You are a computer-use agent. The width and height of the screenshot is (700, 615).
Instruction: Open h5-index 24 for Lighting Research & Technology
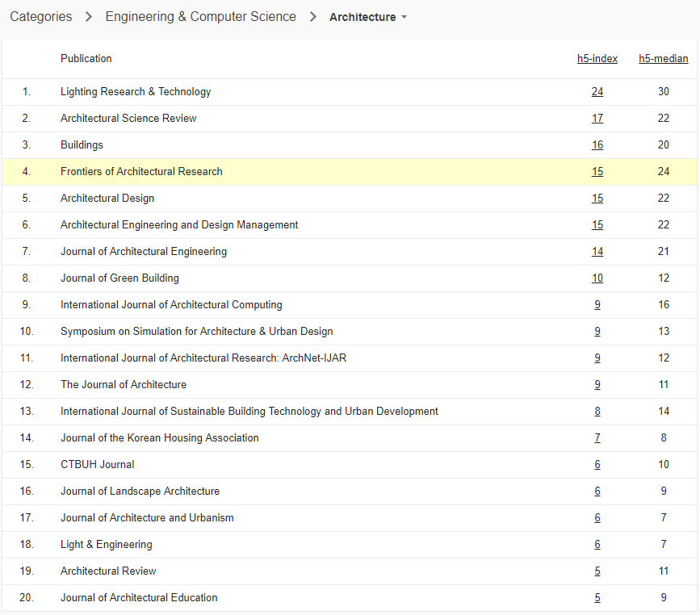pos(597,91)
